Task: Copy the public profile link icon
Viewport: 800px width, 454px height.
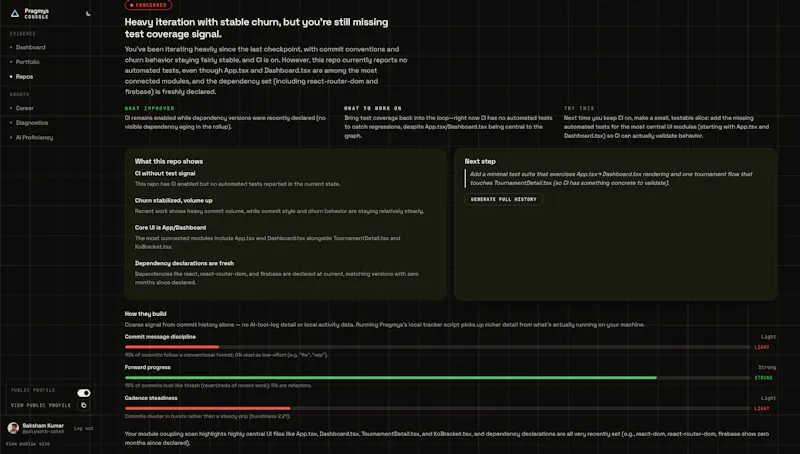Action: [84, 405]
